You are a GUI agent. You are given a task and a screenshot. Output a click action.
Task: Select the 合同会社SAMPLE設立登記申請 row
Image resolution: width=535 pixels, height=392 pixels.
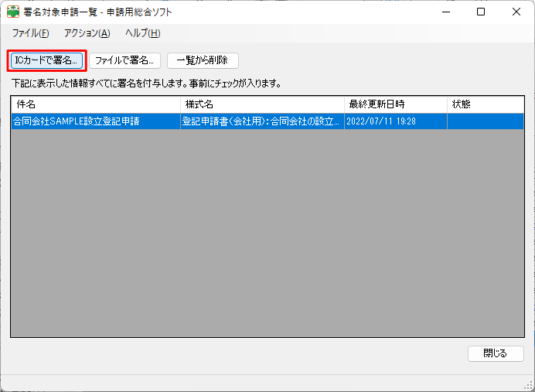tap(77, 121)
